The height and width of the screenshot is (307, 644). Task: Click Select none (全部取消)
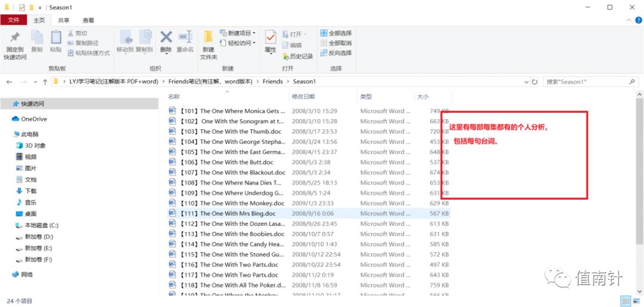336,43
